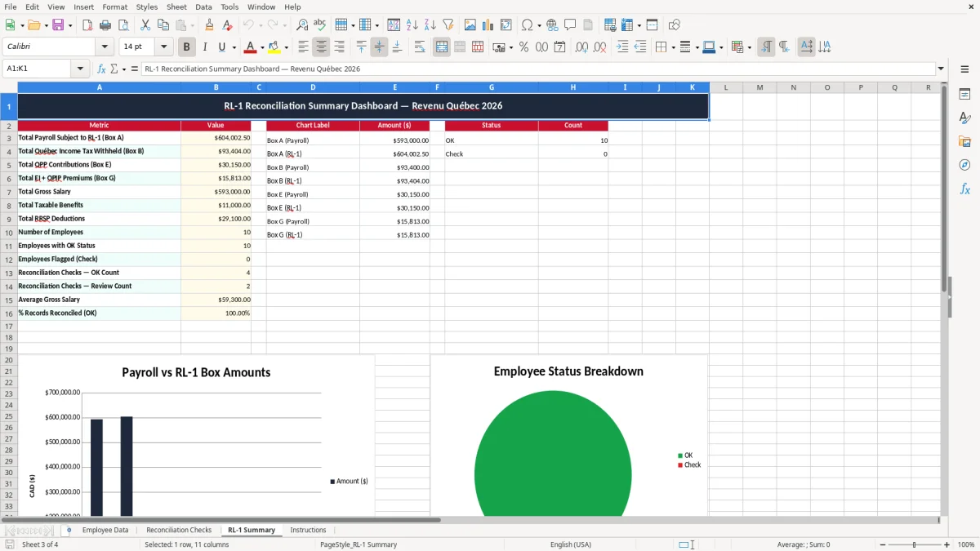
Task: Insert an image
Action: pos(470,25)
